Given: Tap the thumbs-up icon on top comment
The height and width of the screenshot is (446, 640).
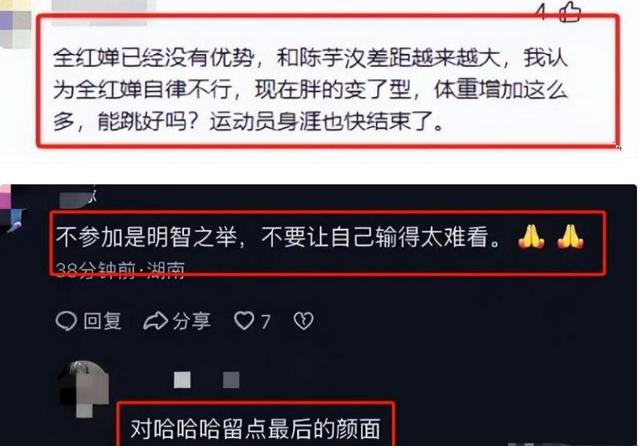Looking at the screenshot, I should click(570, 11).
